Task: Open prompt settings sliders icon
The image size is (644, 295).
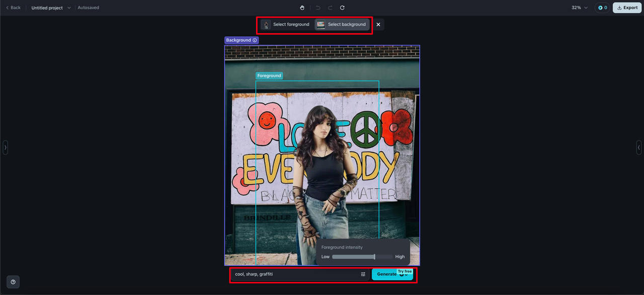Action: (363, 274)
